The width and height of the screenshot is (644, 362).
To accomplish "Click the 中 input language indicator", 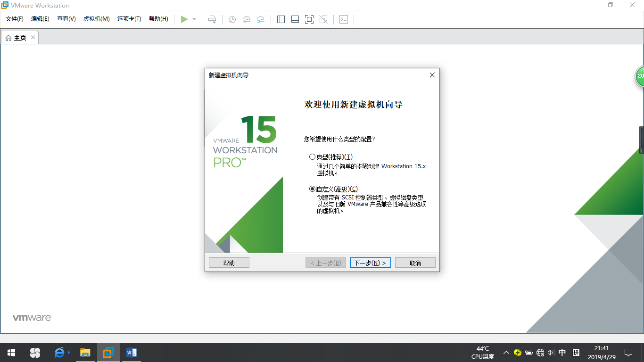I will (562, 353).
